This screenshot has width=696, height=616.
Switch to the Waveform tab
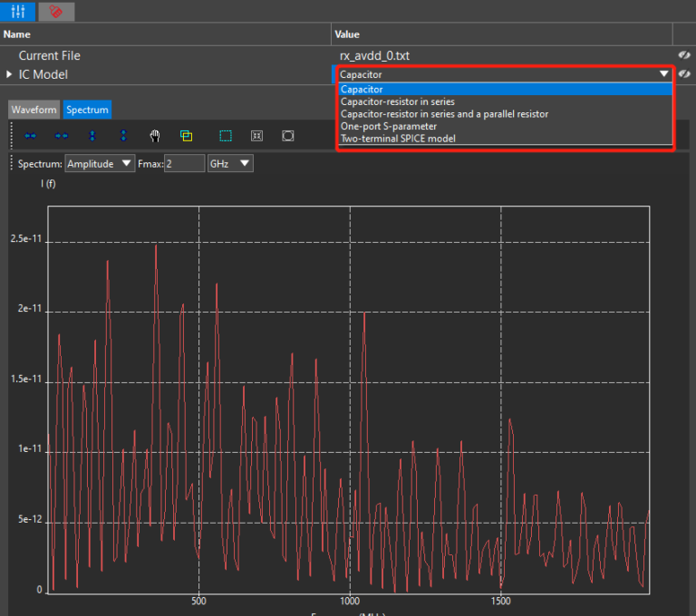coord(34,110)
